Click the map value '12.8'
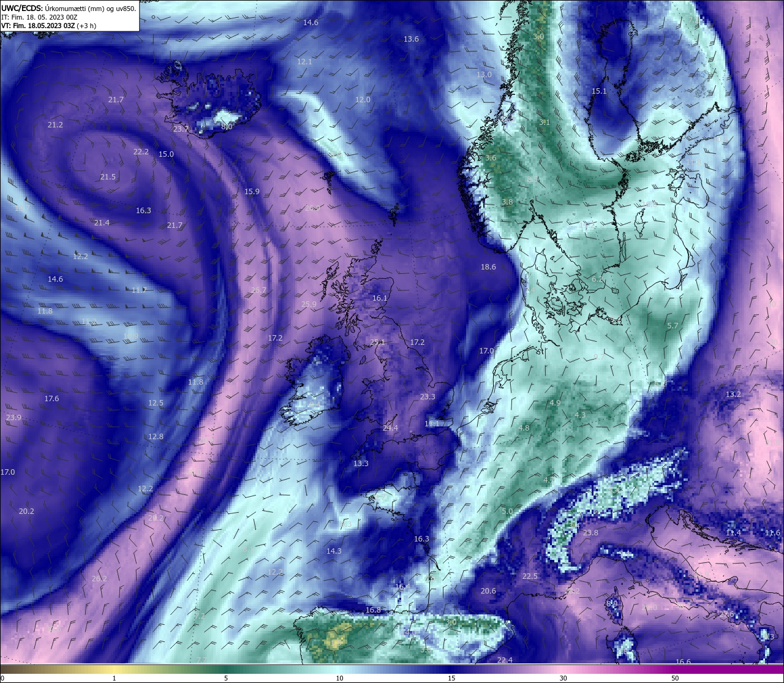This screenshot has width=784, height=683. [156, 437]
